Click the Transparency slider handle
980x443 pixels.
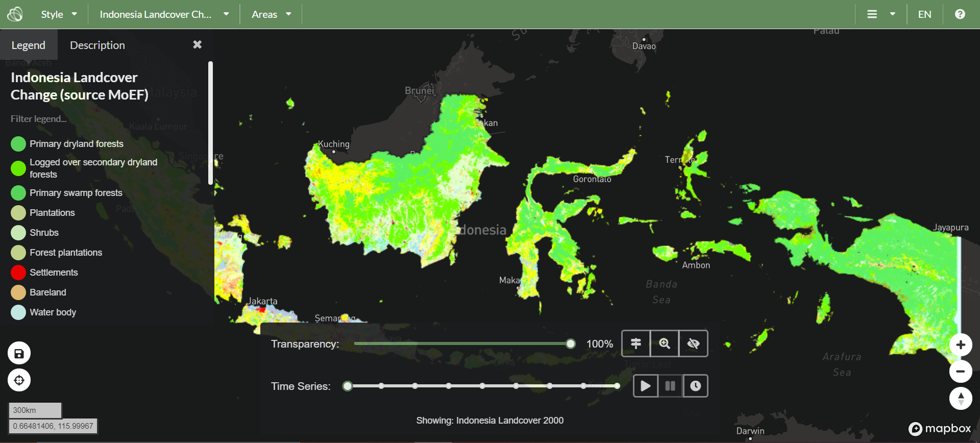pos(571,344)
